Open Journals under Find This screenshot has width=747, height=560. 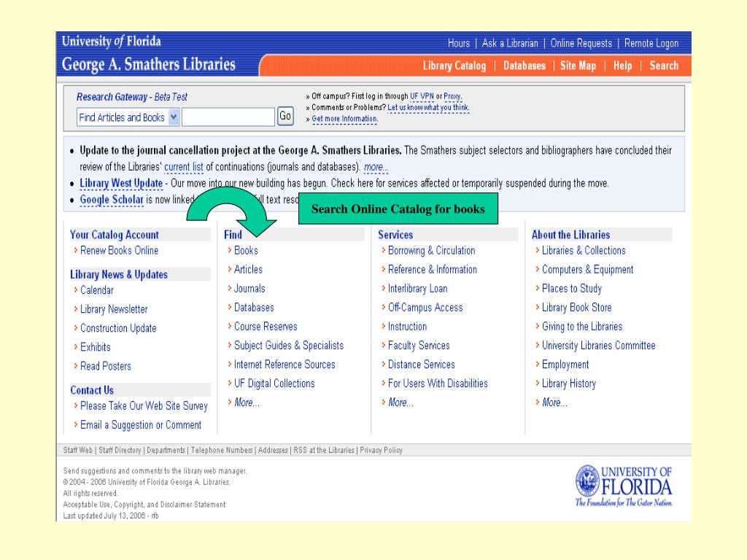(x=249, y=289)
